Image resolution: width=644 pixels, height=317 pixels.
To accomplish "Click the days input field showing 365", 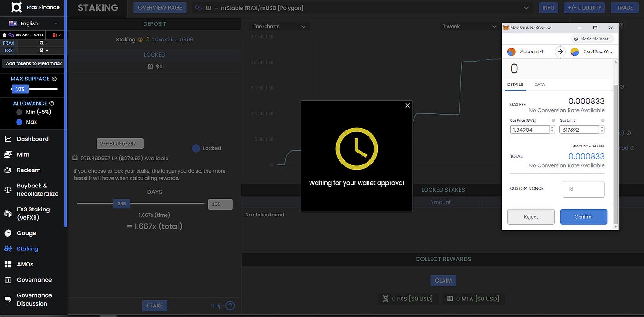I will coord(220,204).
